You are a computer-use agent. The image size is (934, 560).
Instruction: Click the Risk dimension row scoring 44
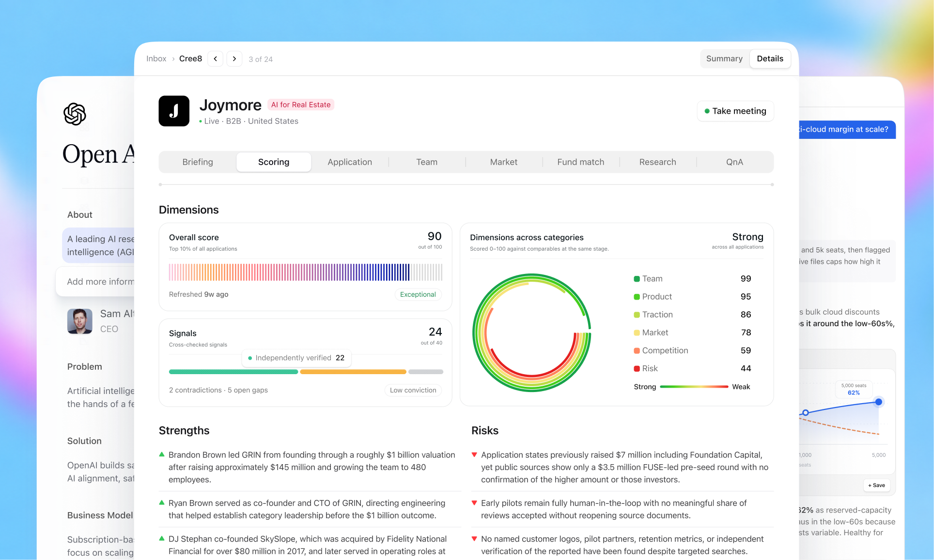click(692, 368)
